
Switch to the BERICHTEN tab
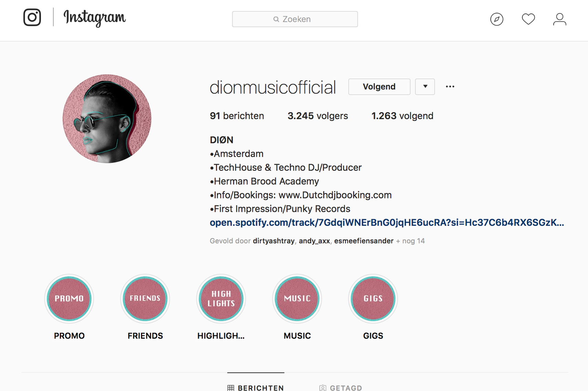tap(256, 388)
